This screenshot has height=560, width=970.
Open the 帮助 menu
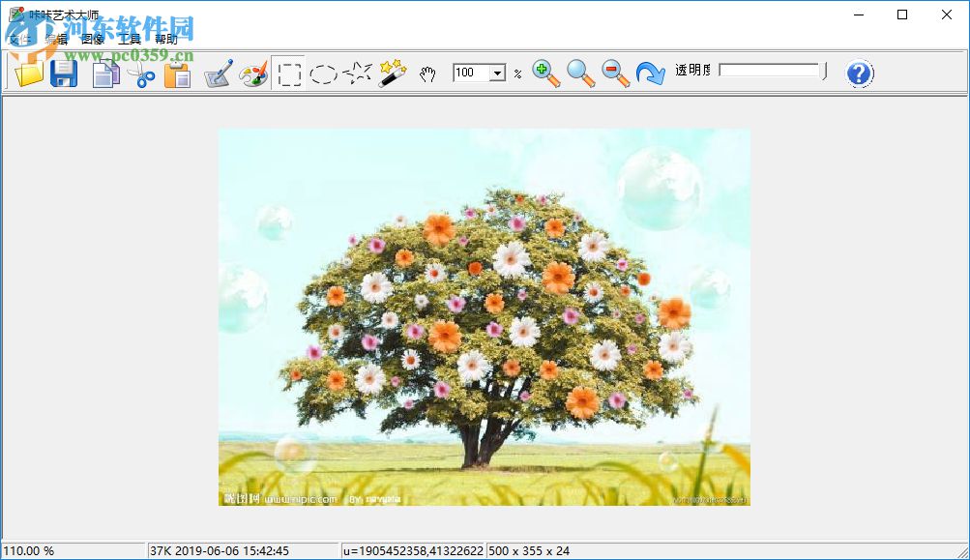[x=165, y=39]
